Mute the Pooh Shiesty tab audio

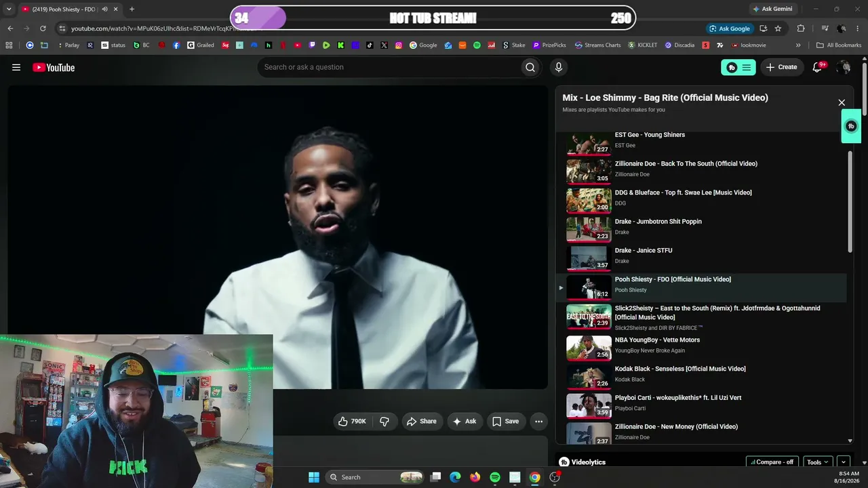click(104, 9)
